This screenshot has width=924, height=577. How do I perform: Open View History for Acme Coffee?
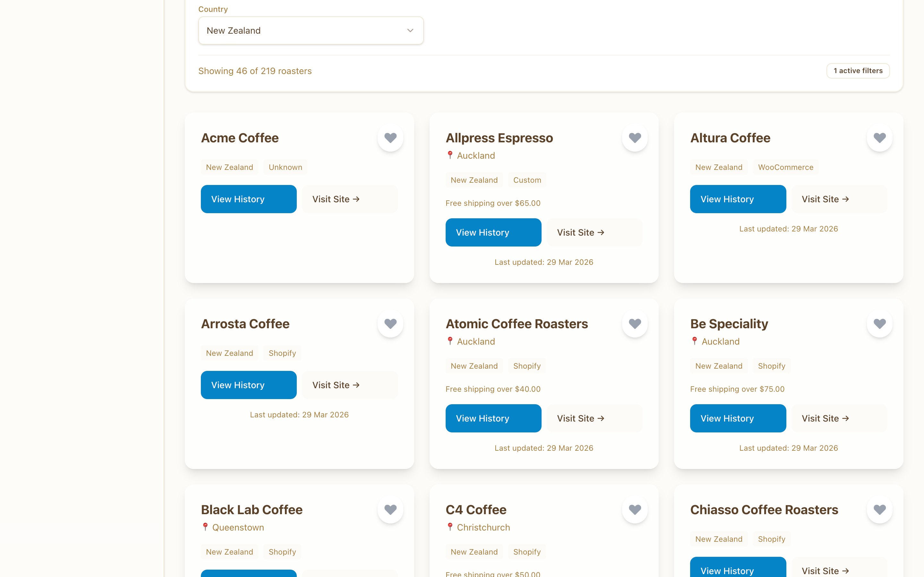pos(249,199)
